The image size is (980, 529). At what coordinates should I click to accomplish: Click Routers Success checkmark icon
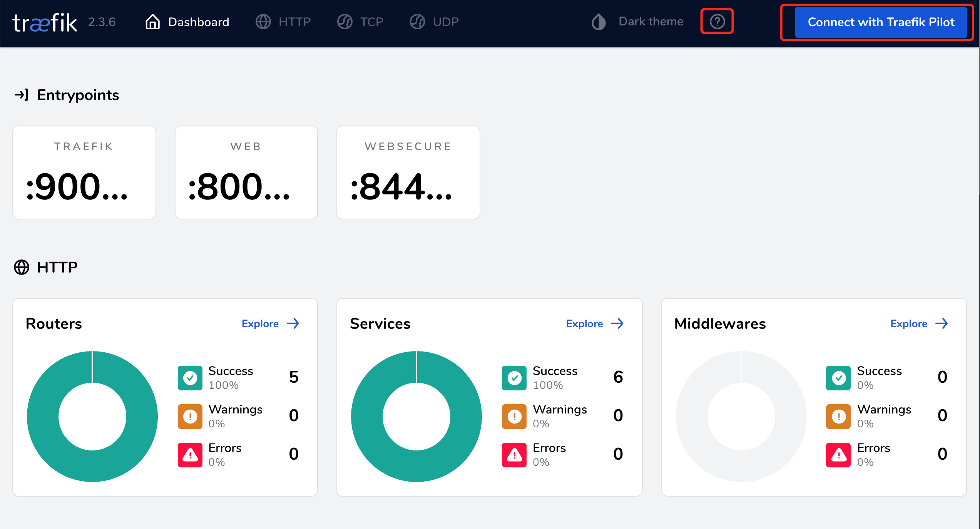(x=190, y=378)
